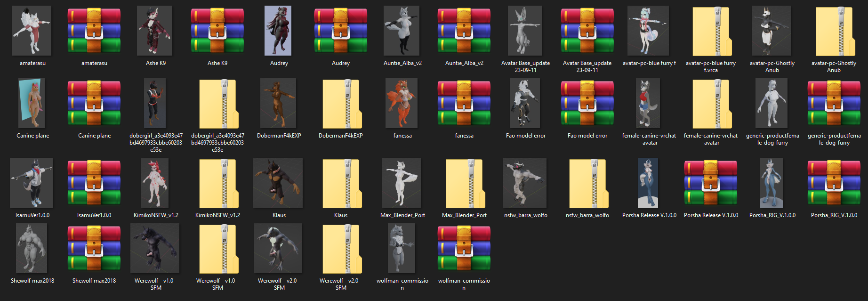Select the amaterasu WinRAR archive icon

point(94,31)
